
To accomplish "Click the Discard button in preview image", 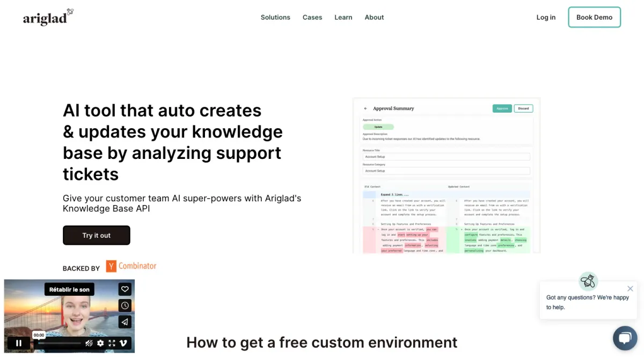I will (523, 108).
